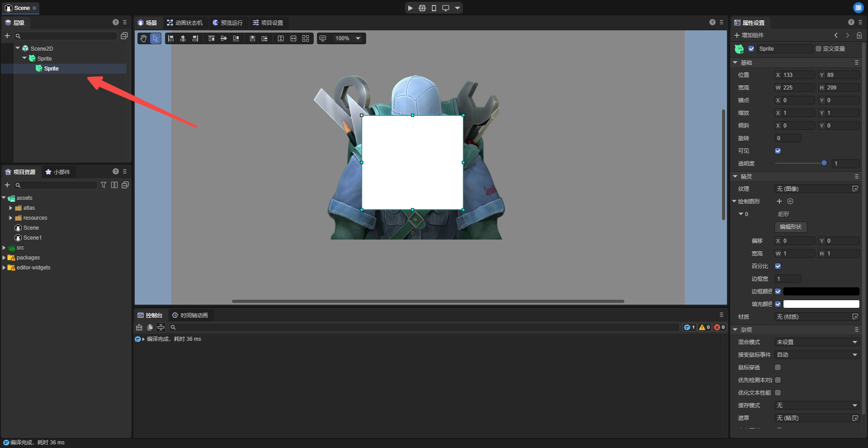Screen dimensions: 868x448
Task: Click the 编辑形状 button
Action: (790, 227)
